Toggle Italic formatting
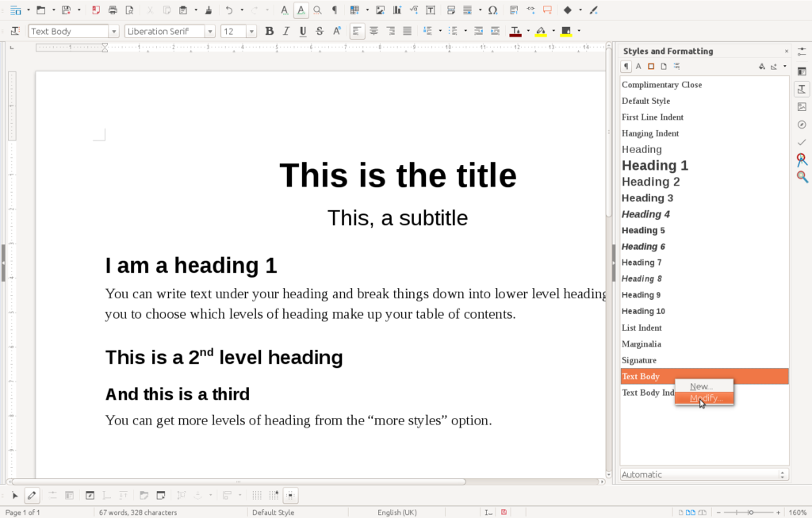 pyautogui.click(x=286, y=32)
